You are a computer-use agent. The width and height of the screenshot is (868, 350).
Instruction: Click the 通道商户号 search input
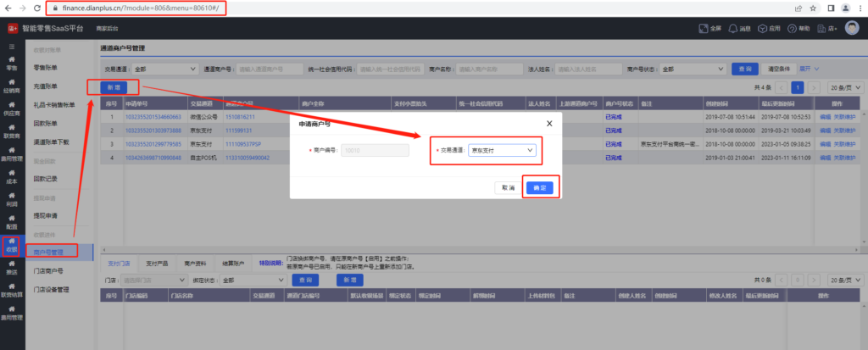tap(270, 69)
